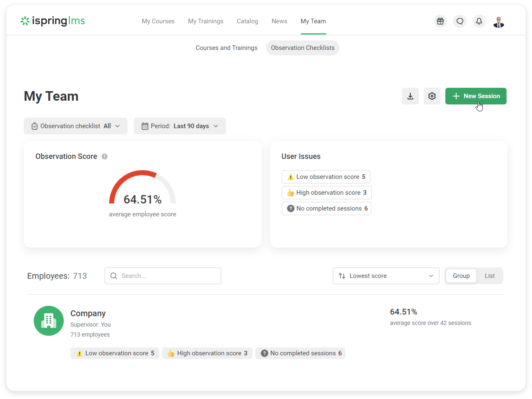Click the download report icon button
The height and width of the screenshot is (399, 532).
click(410, 96)
